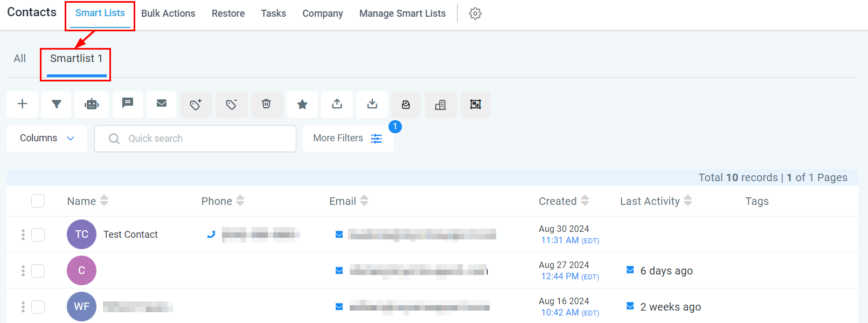Select the All smart list tab
Screen dimensions: 868x323
pos(20,59)
